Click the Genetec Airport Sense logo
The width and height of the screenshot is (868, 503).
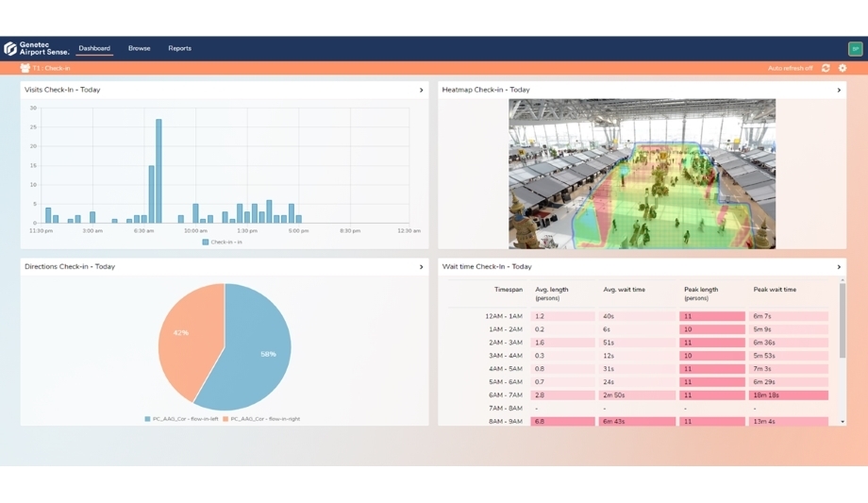pyautogui.click(x=37, y=49)
